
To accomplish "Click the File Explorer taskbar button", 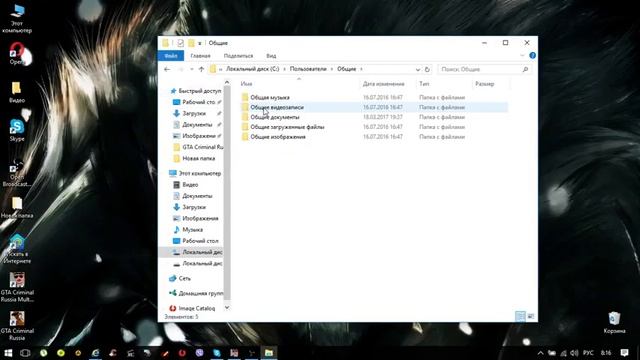I will coord(269,353).
